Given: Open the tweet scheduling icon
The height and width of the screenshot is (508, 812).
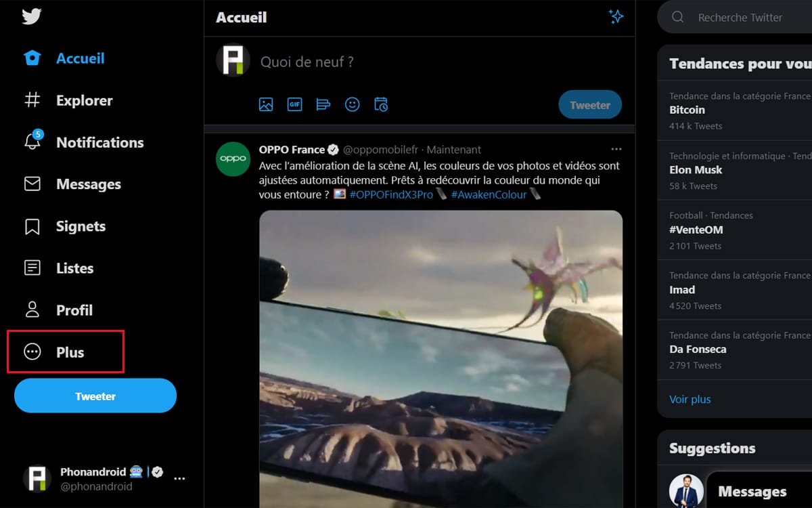Looking at the screenshot, I should pos(380,104).
